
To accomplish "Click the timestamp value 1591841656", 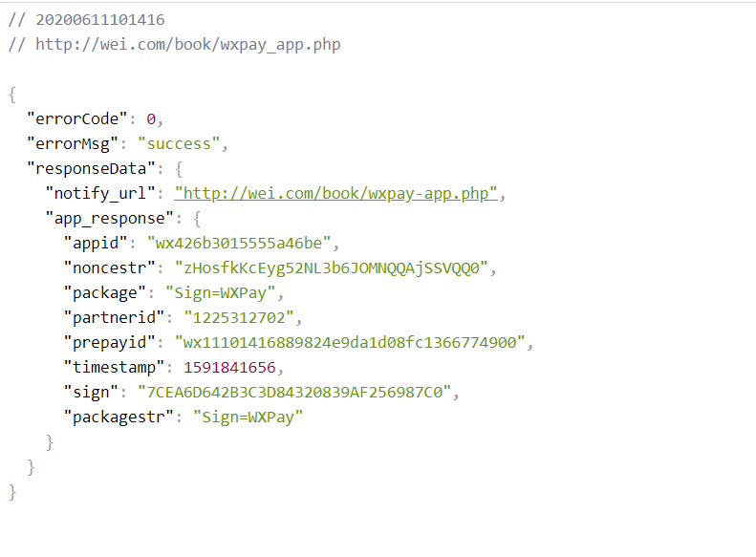I will pyautogui.click(x=229, y=368).
